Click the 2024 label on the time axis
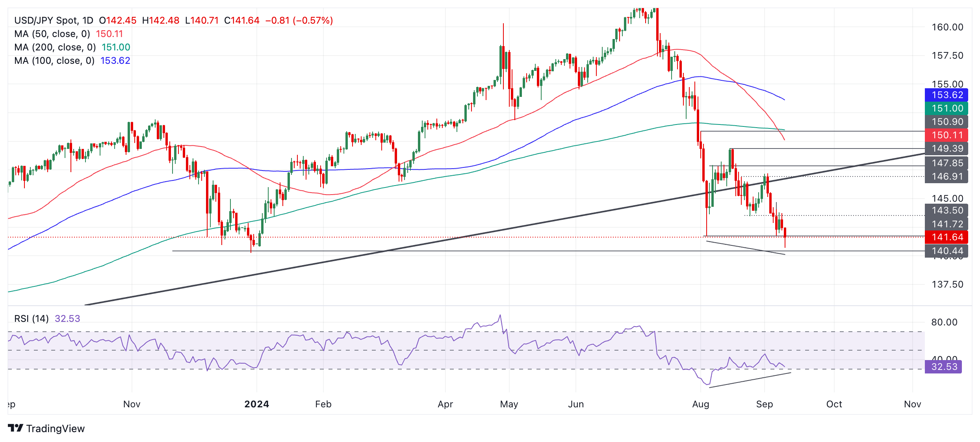 pos(256,404)
